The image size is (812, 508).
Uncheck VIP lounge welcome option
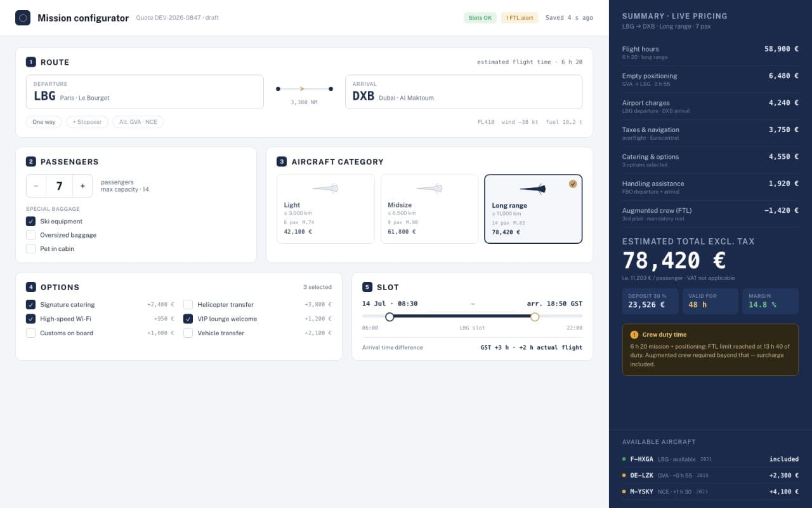coord(188,319)
